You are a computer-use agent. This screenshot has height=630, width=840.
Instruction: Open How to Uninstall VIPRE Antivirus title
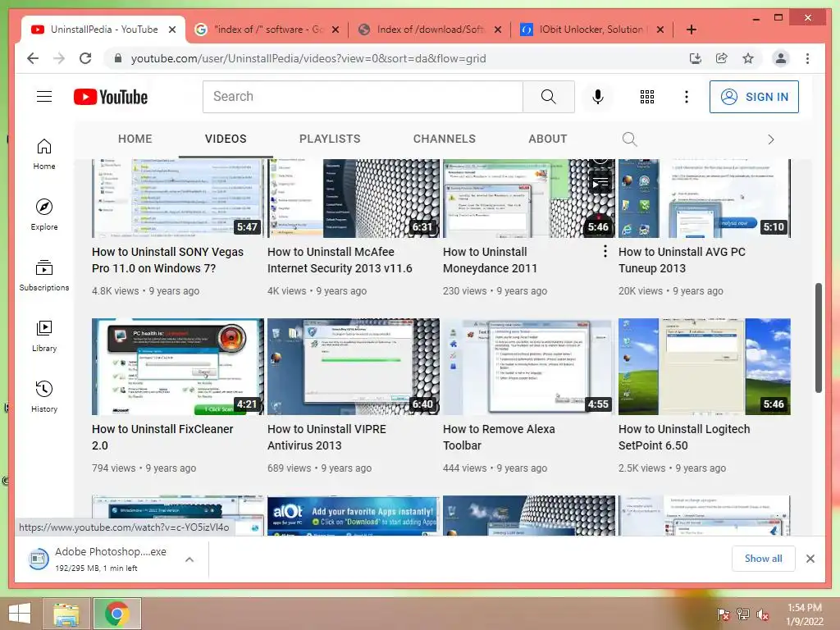coord(326,437)
